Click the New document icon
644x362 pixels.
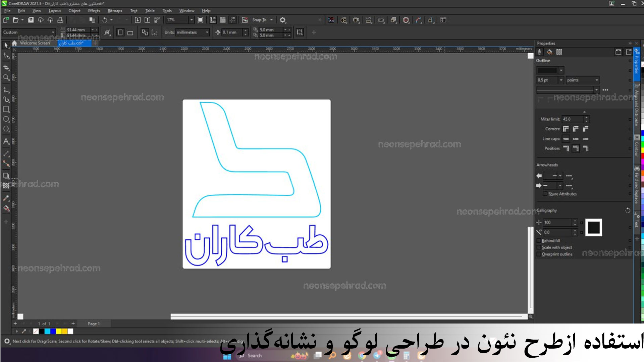click(6, 20)
